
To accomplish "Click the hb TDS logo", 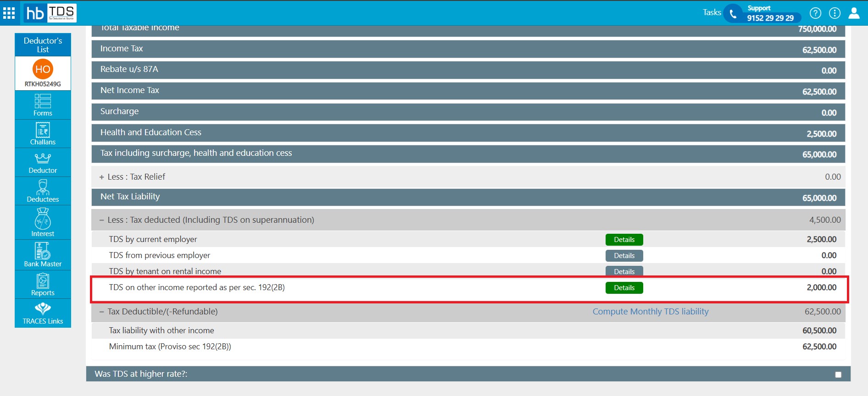I will click(50, 13).
